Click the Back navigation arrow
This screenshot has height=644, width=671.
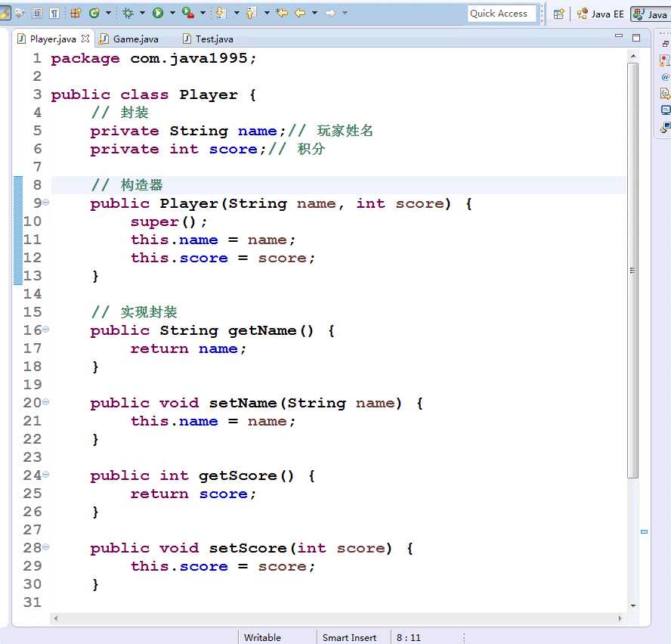(x=301, y=14)
